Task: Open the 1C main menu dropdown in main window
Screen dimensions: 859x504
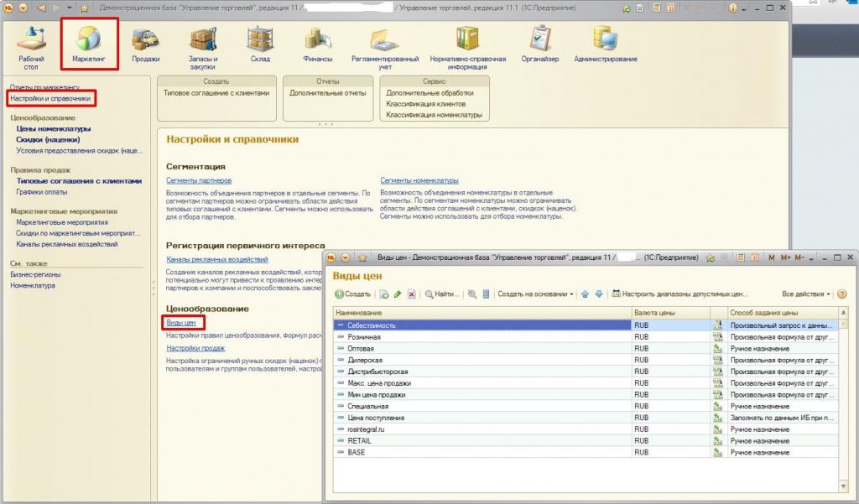Action: [x=23, y=8]
